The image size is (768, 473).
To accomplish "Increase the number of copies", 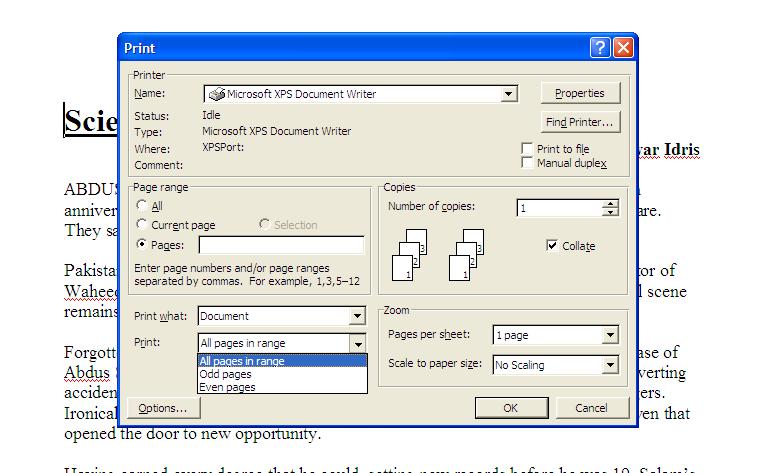I will click(610, 204).
